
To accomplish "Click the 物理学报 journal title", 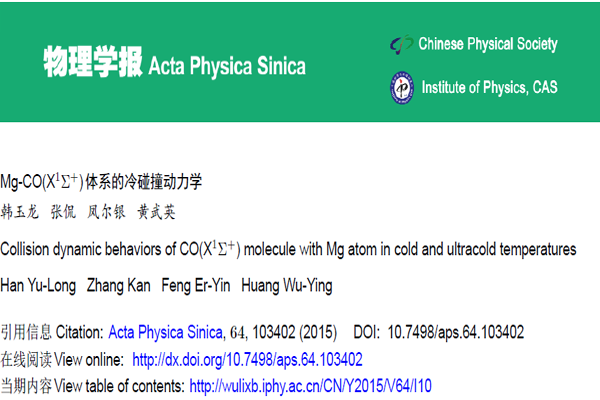I will pyautogui.click(x=91, y=64).
